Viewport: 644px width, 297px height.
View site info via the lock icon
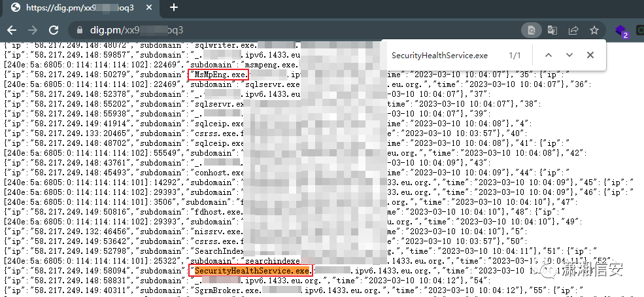[80, 30]
